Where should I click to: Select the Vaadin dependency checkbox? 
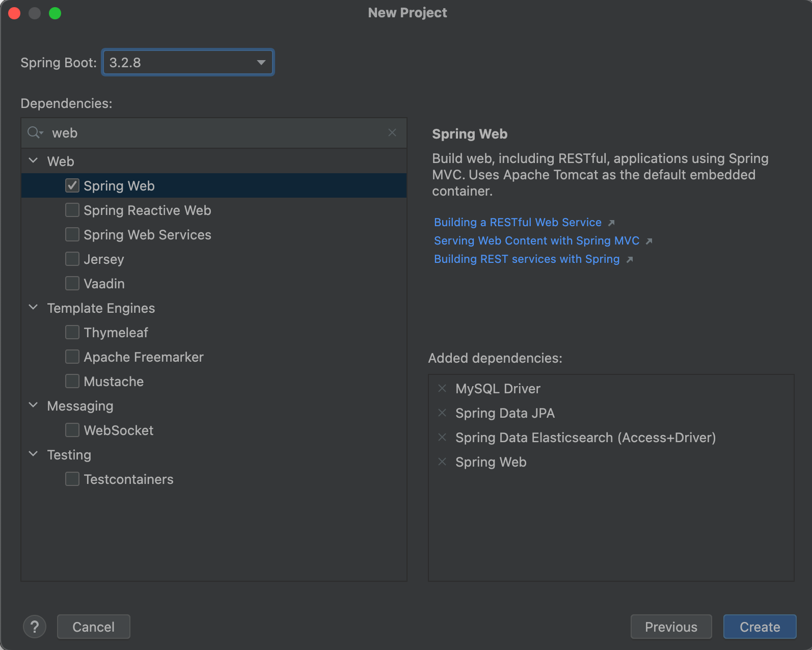click(72, 284)
